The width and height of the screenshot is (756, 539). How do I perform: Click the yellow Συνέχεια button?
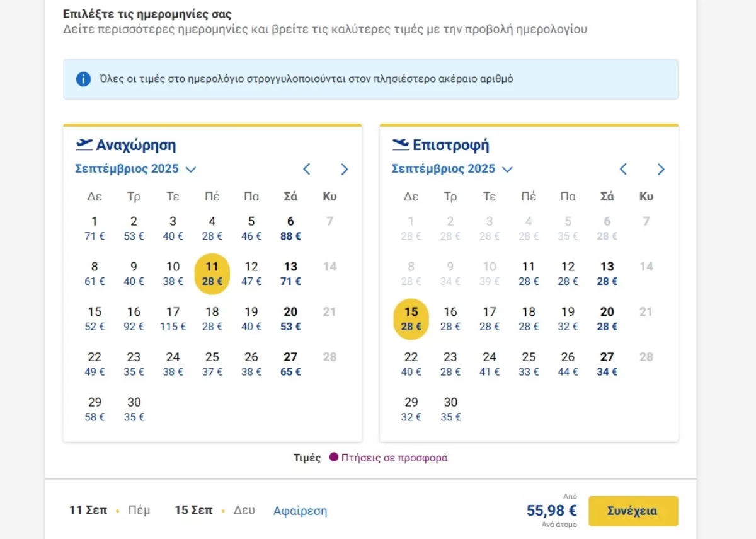(x=633, y=511)
